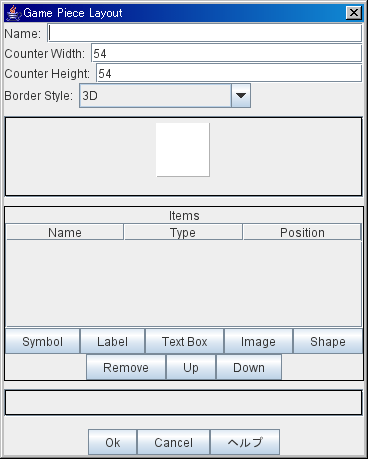The height and width of the screenshot is (459, 368).
Task: Confirm with the Ok button
Action: [x=113, y=442]
